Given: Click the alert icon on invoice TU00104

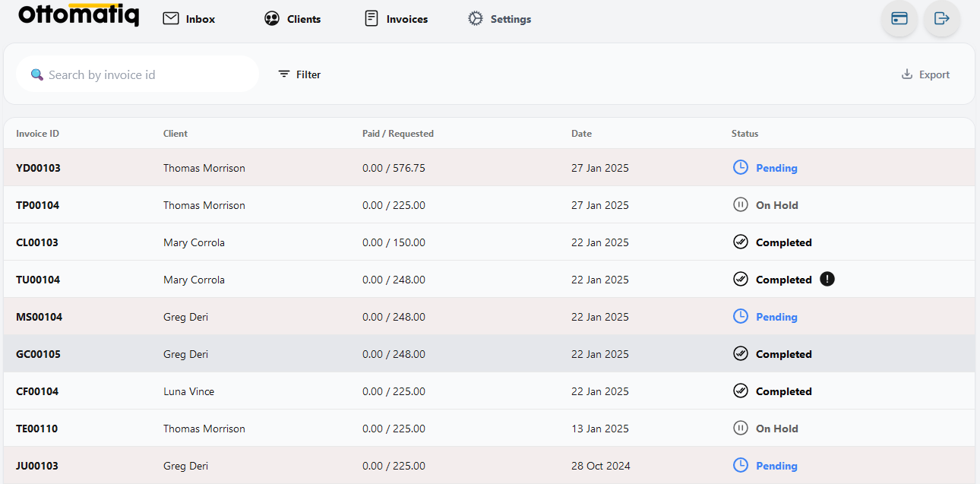Looking at the screenshot, I should tap(827, 280).
